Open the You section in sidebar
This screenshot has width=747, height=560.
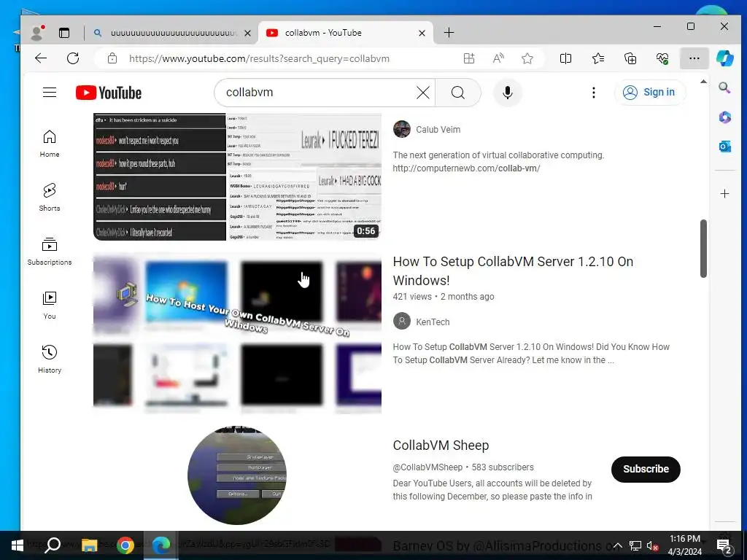pos(50,305)
